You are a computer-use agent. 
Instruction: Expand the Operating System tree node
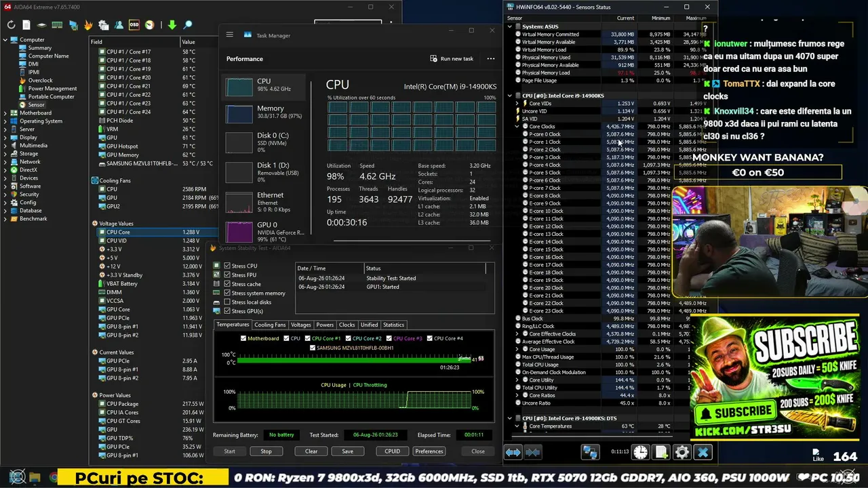5,121
